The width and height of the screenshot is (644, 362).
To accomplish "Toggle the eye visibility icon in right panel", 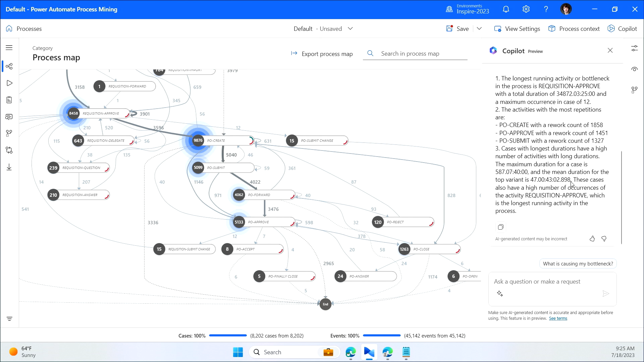I will click(634, 69).
